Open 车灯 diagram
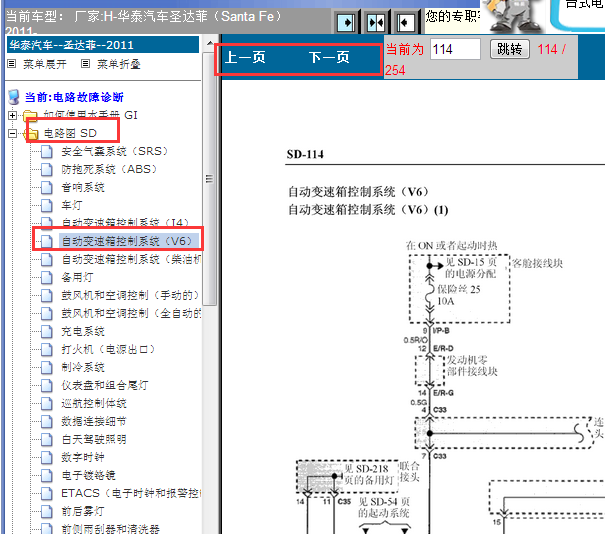Screen dimensions: 605x534 pos(72,205)
